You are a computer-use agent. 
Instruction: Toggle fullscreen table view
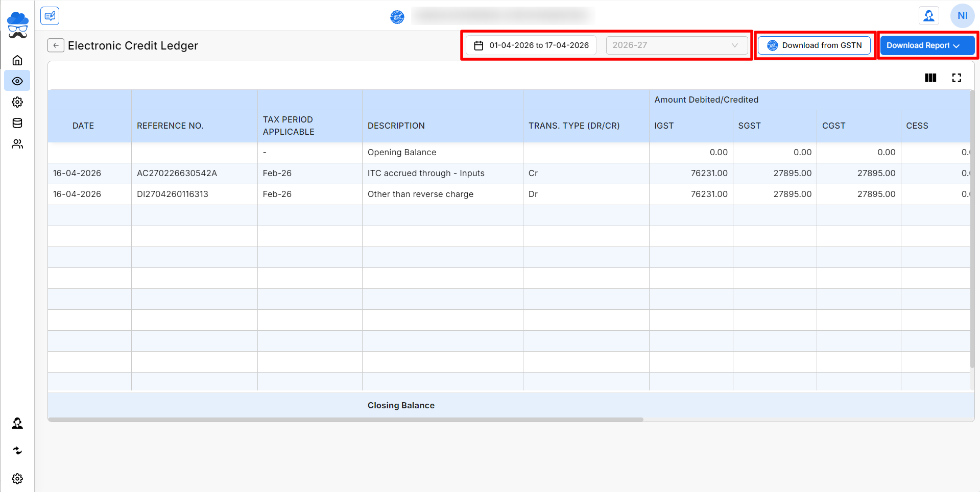click(x=957, y=78)
